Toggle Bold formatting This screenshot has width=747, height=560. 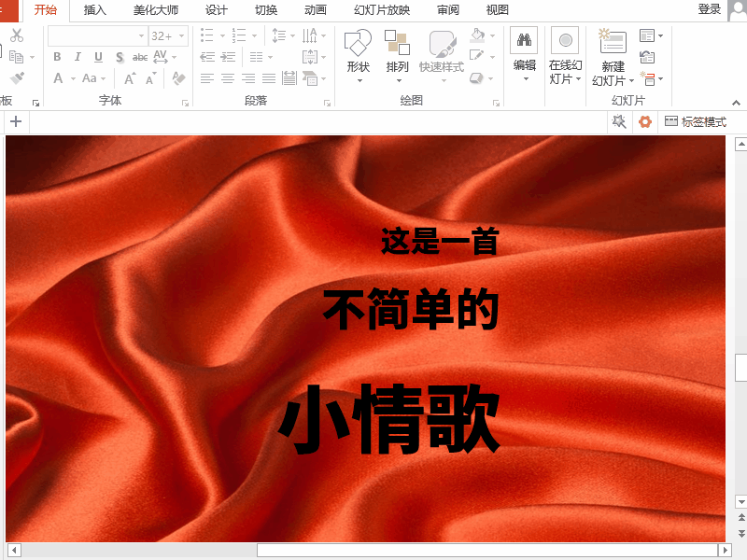tap(57, 57)
